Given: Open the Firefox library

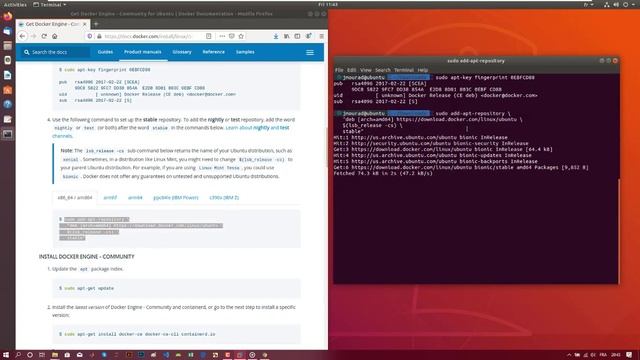Looking at the screenshot, I should click(x=287, y=36).
